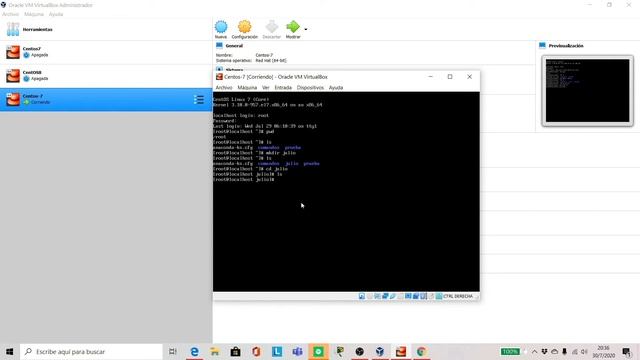This screenshot has height=360, width=640.
Task: Open Configuración gear icon in manager toolbar
Action: click(x=244, y=27)
